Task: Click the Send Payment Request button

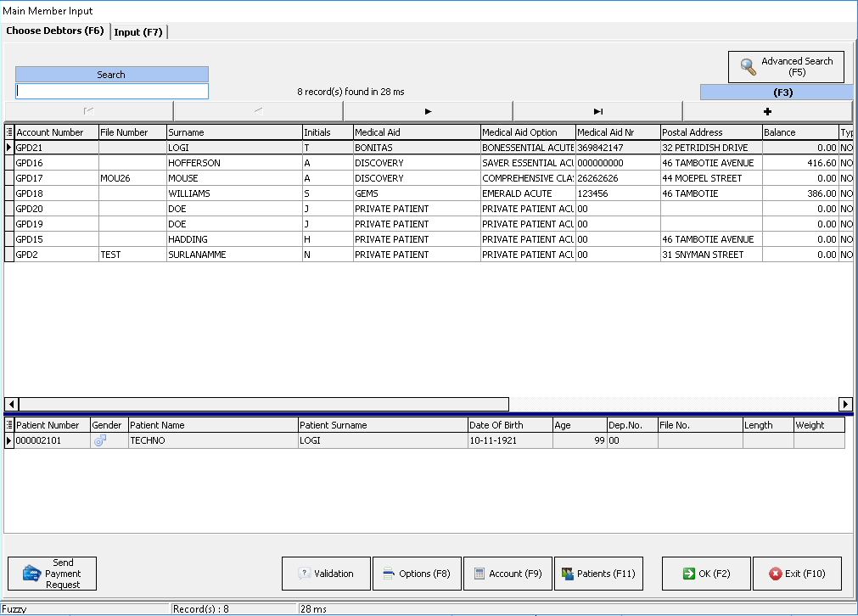Action: 52,574
